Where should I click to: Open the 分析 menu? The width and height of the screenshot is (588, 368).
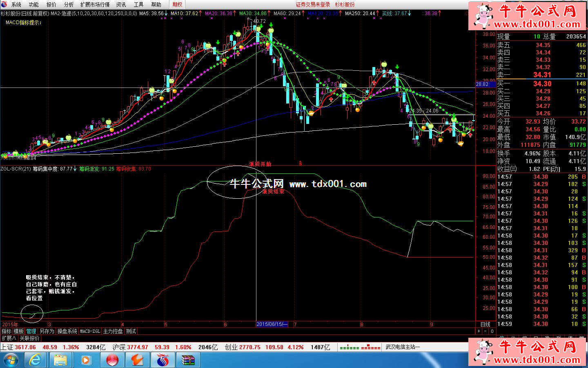69,4
